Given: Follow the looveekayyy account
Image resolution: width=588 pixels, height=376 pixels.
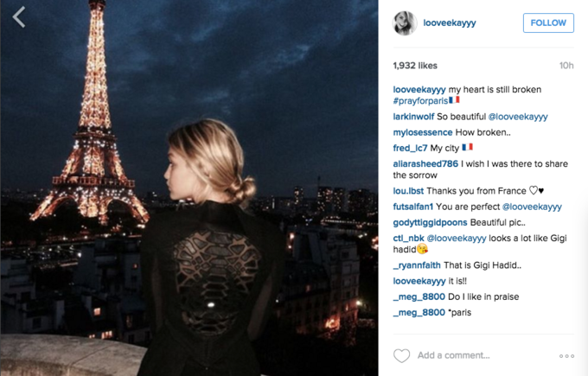Looking at the screenshot, I should 548,22.
